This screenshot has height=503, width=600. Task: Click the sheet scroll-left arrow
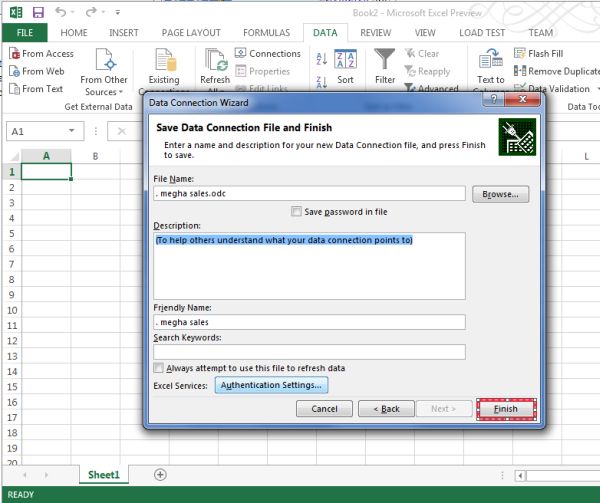pyautogui.click(x=25, y=475)
